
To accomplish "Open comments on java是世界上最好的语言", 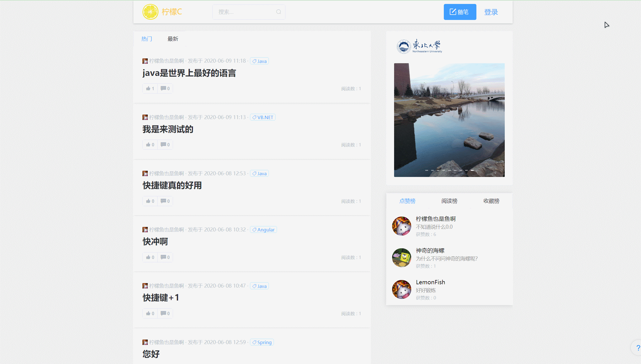I will (x=165, y=88).
